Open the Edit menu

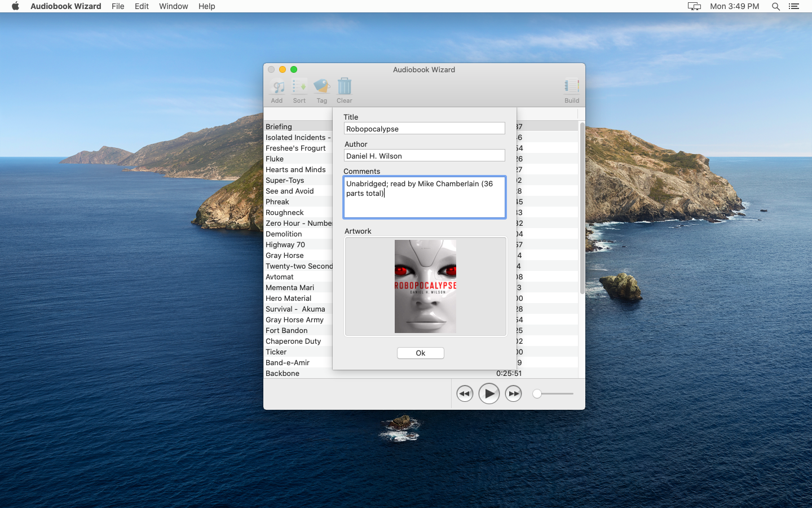click(x=142, y=6)
